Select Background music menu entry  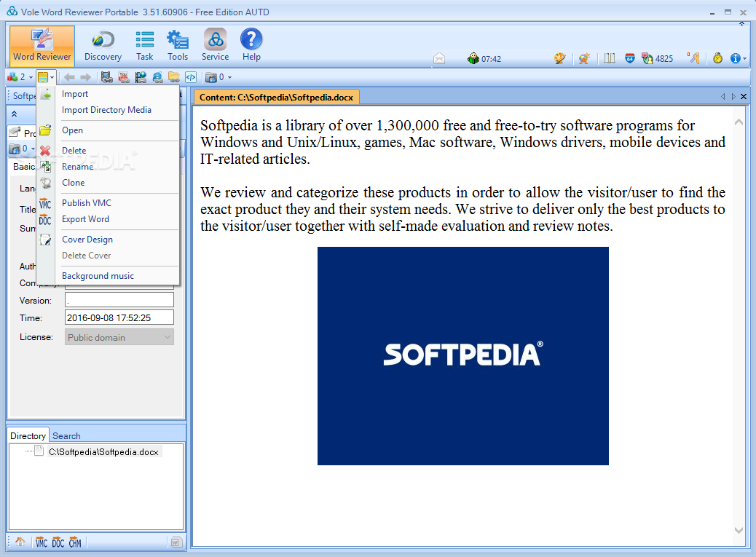(98, 276)
